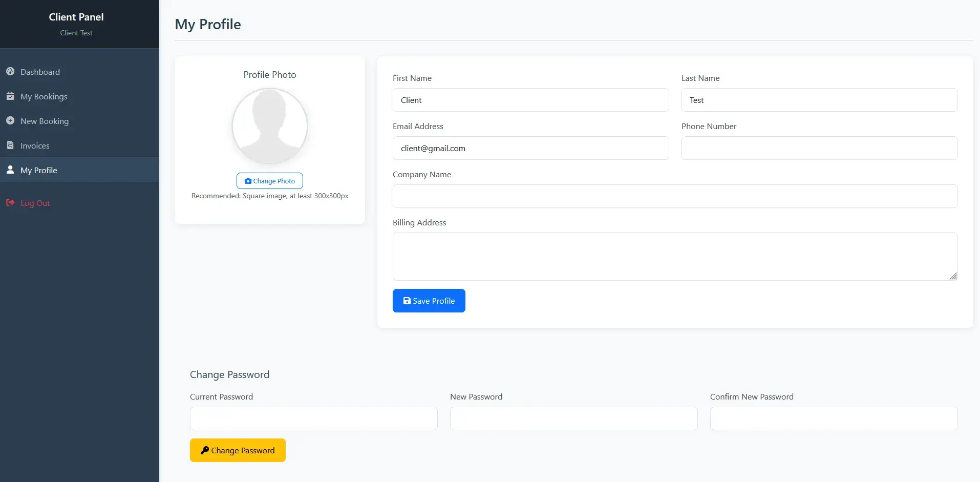Viewport: 980px width, 482px height.
Task: Open the My Bookings menu item
Action: tap(44, 97)
